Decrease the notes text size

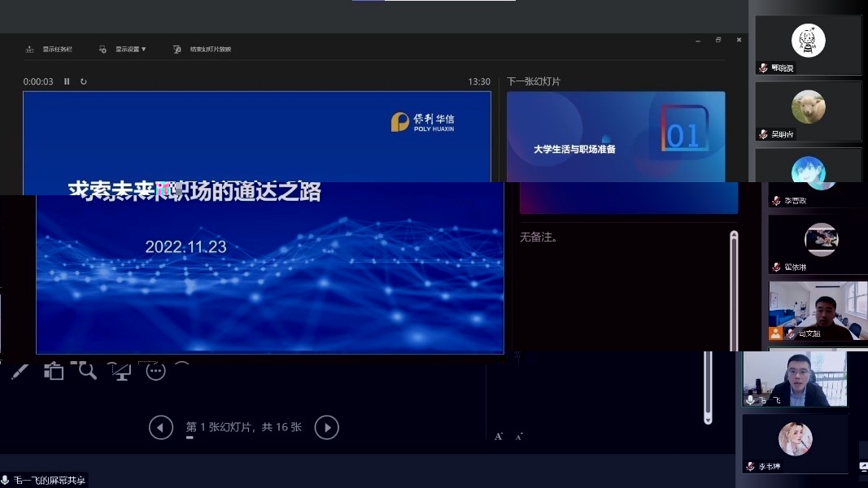(x=519, y=437)
